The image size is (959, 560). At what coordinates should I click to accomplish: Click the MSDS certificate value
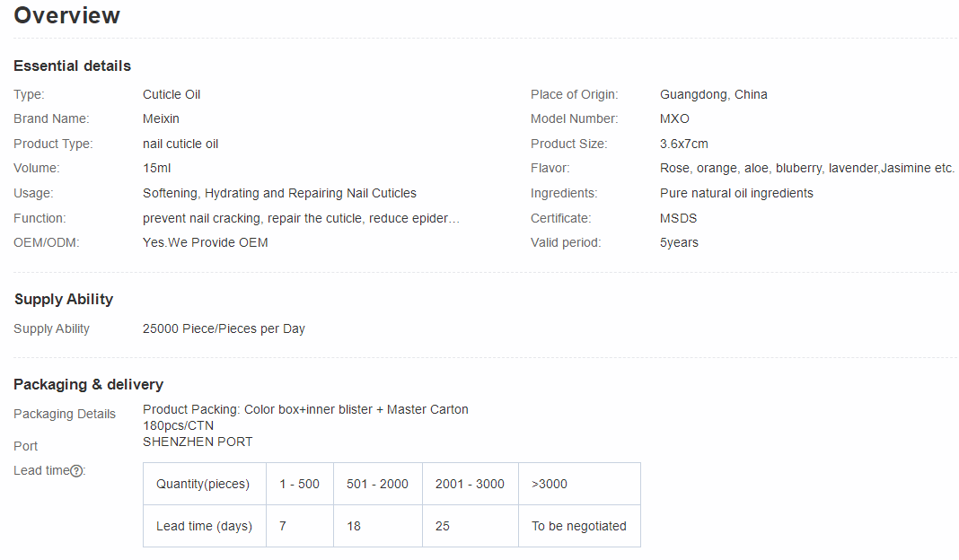click(678, 218)
